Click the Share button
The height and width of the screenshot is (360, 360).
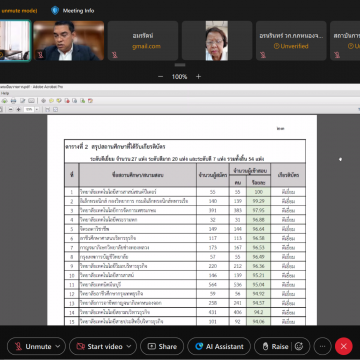tap(162, 346)
